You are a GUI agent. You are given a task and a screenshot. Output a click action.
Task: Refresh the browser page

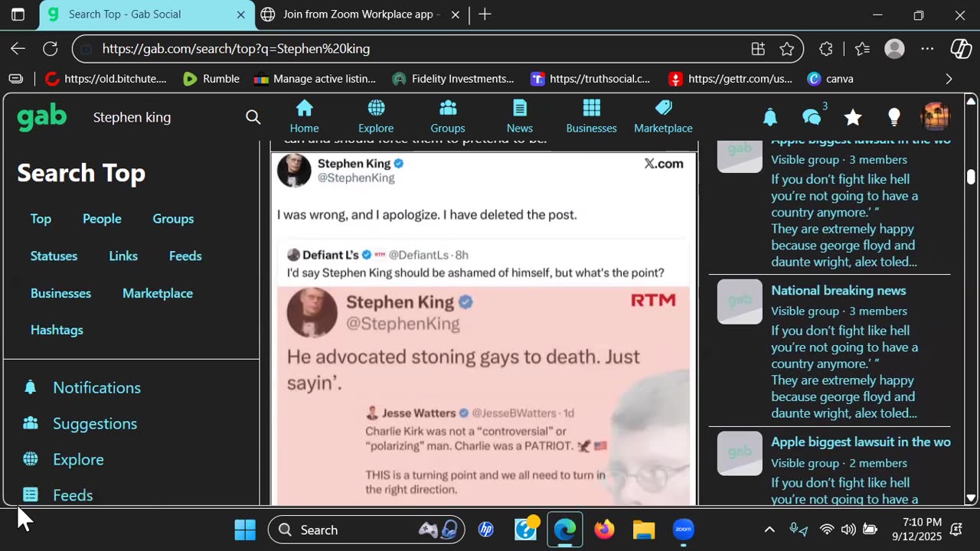pos(51,49)
